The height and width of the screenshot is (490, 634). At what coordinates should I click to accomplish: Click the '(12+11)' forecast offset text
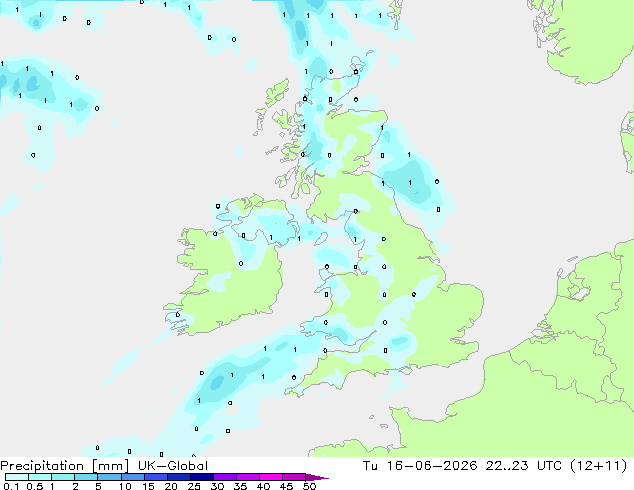599,466
